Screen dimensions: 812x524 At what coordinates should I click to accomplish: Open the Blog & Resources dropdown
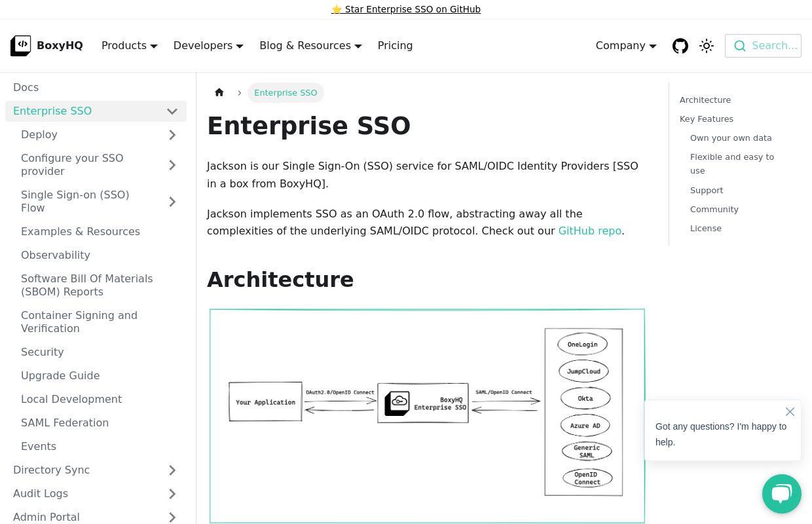click(x=310, y=46)
